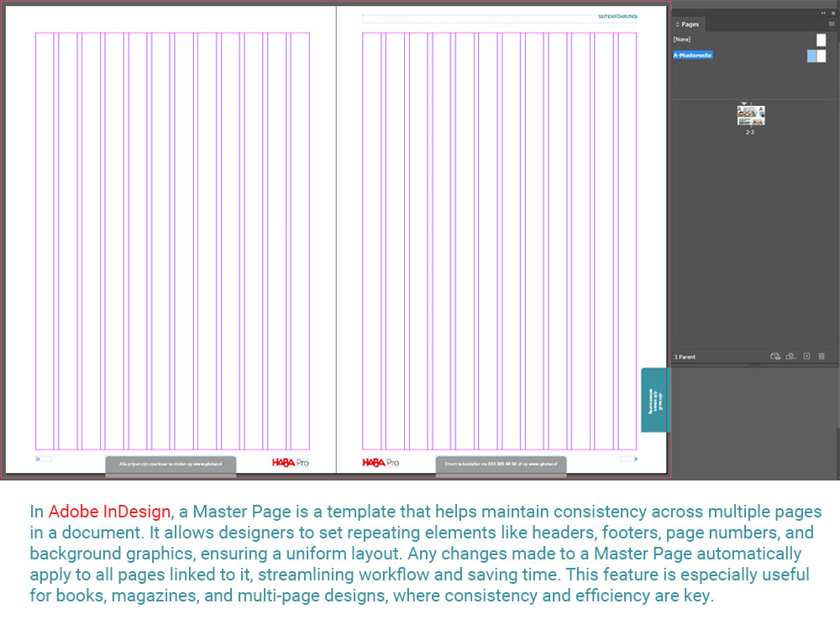The height and width of the screenshot is (630, 840).
Task: Click the 2-3 page number label
Action: (749, 133)
